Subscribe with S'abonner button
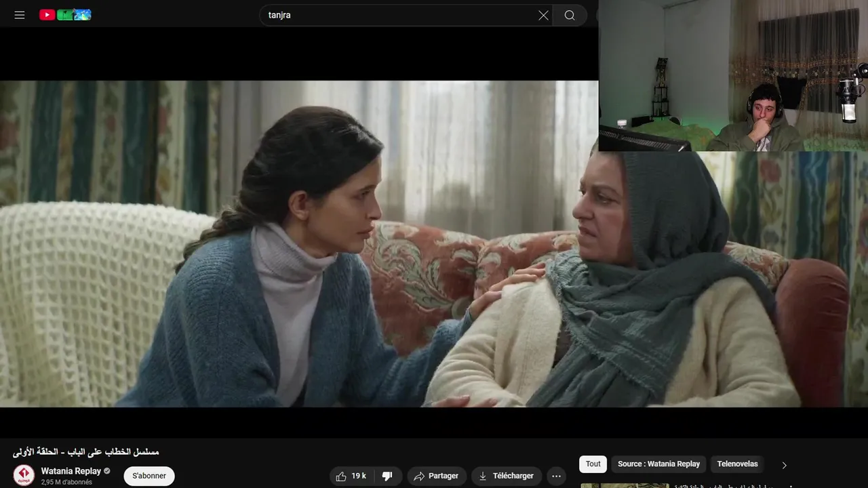The image size is (868, 488). [x=149, y=476]
